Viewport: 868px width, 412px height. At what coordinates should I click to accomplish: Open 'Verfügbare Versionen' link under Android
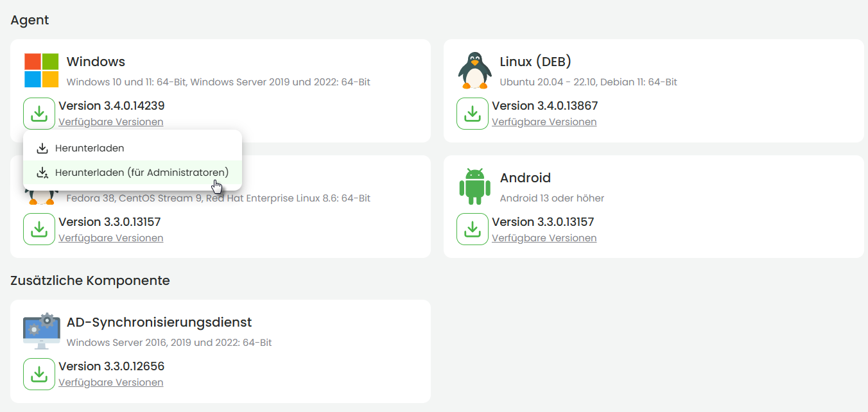[x=544, y=238]
